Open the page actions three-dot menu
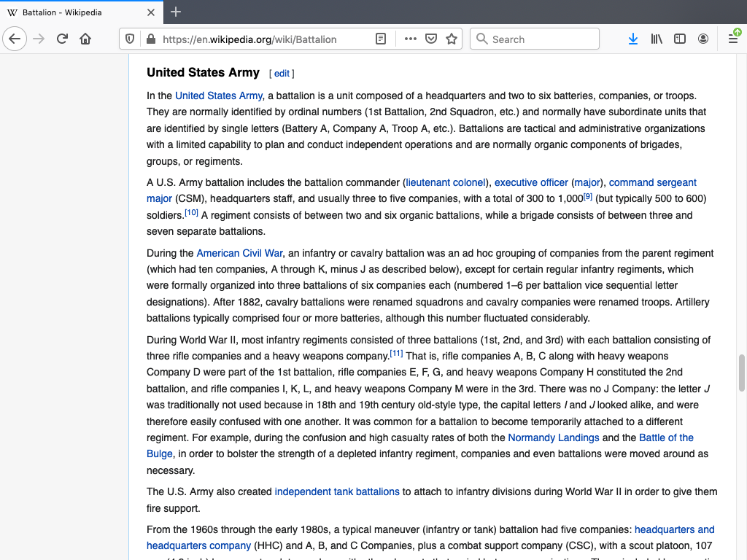 pyautogui.click(x=411, y=39)
